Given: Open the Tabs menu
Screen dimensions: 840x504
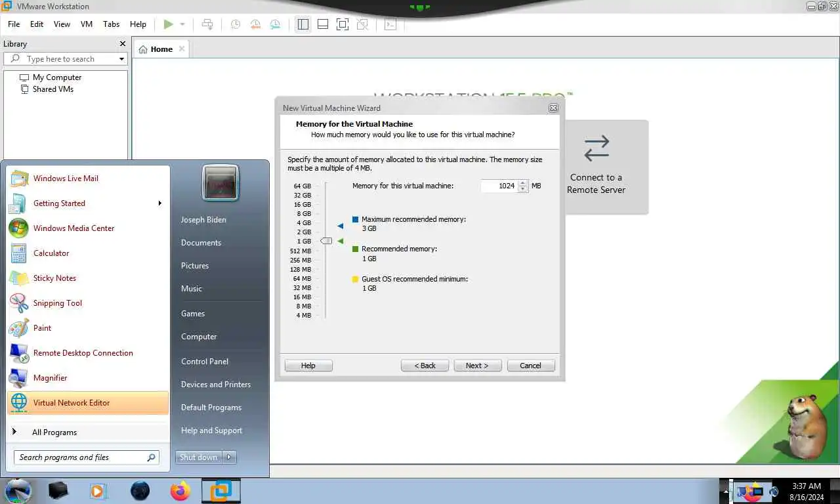Looking at the screenshot, I should coord(112,24).
